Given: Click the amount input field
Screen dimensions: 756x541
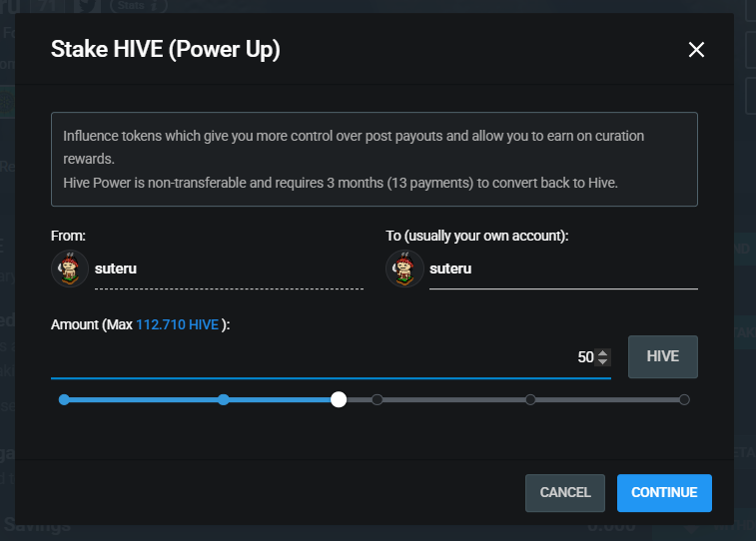Looking at the screenshot, I should (331, 357).
